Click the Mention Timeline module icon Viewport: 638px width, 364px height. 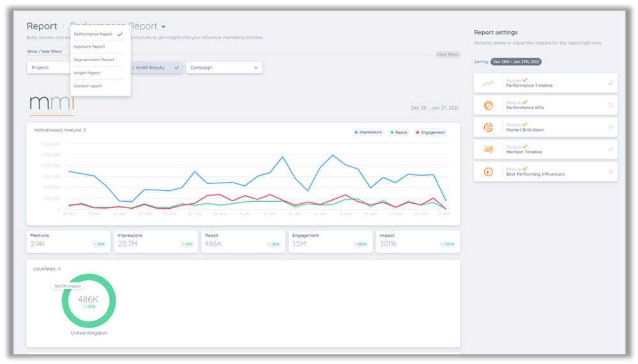tap(489, 149)
